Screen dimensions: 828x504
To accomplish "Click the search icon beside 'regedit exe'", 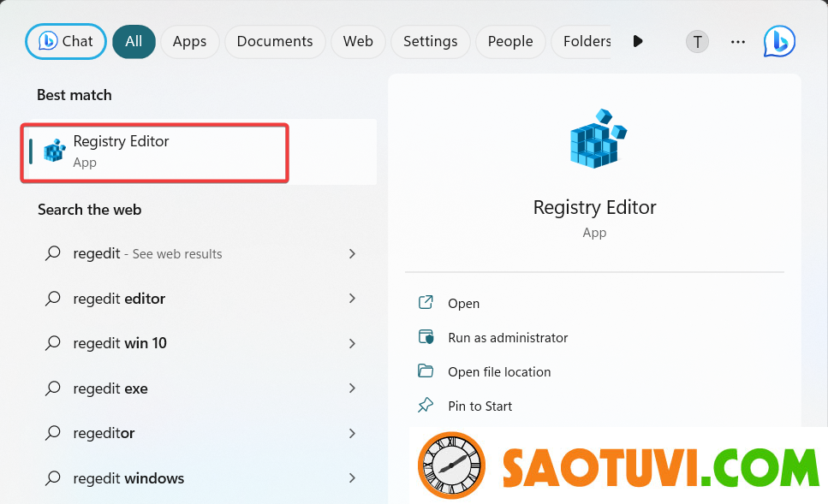I will click(x=53, y=388).
